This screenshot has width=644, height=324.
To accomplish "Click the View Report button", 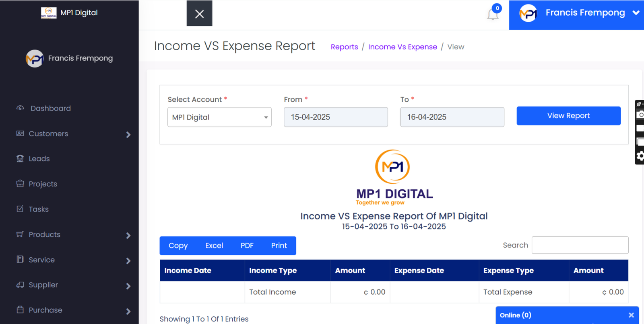I will pyautogui.click(x=568, y=116).
